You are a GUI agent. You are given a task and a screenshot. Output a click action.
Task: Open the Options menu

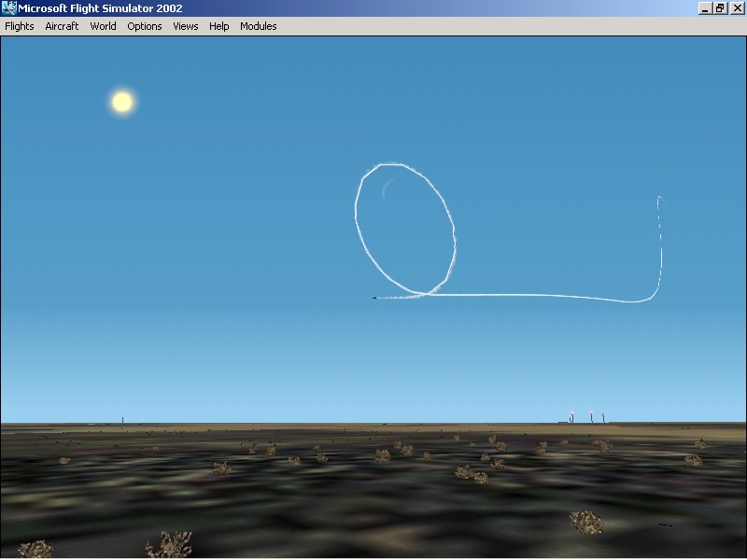[145, 26]
